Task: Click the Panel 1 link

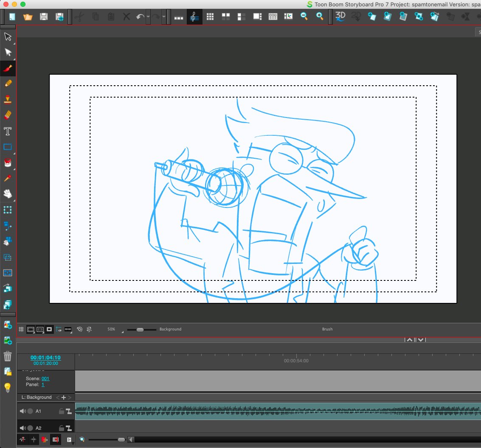Action: coord(43,384)
